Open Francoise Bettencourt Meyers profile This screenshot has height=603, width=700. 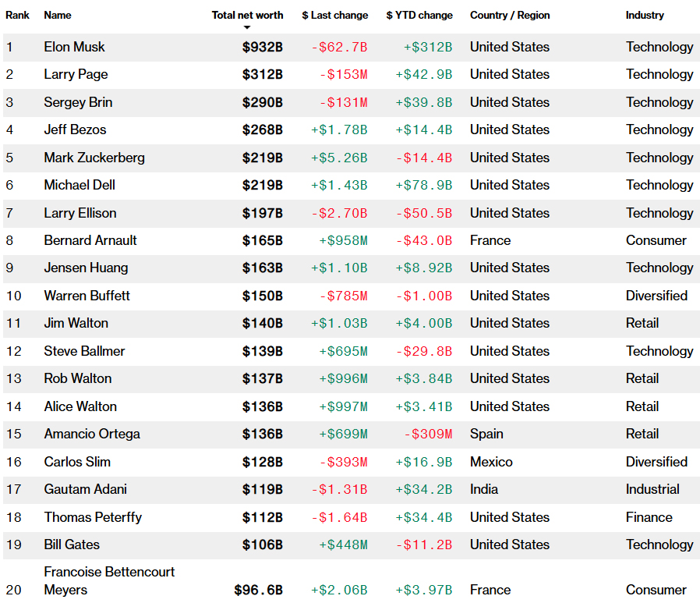click(109, 580)
